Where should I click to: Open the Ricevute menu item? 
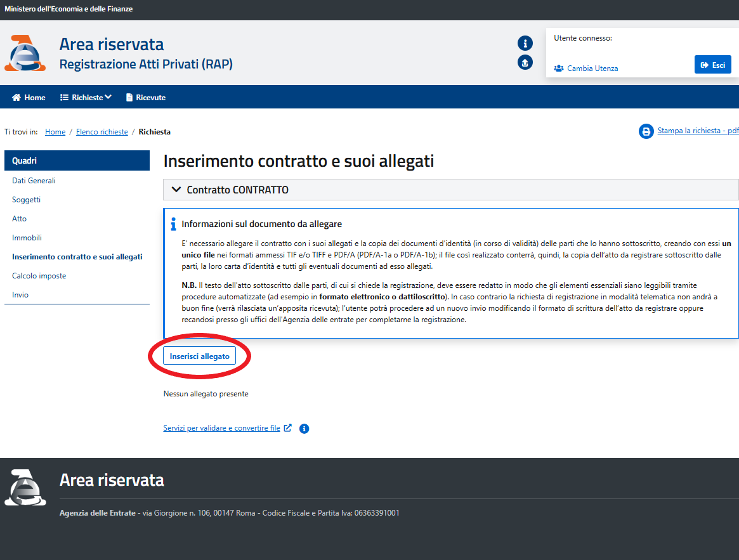click(146, 98)
